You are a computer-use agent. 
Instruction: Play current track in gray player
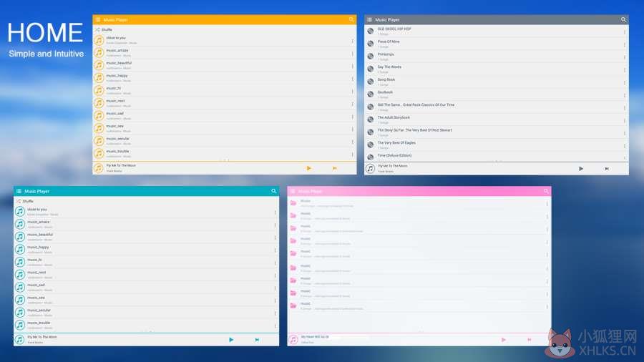[x=581, y=169]
